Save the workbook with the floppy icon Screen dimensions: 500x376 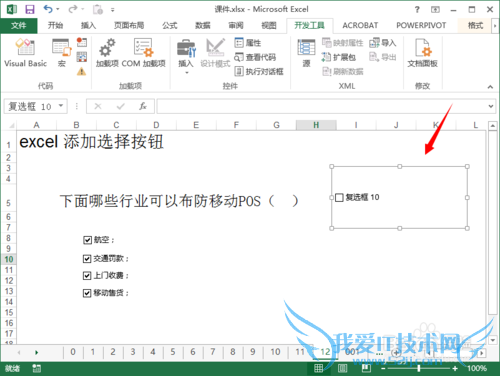click(x=30, y=9)
